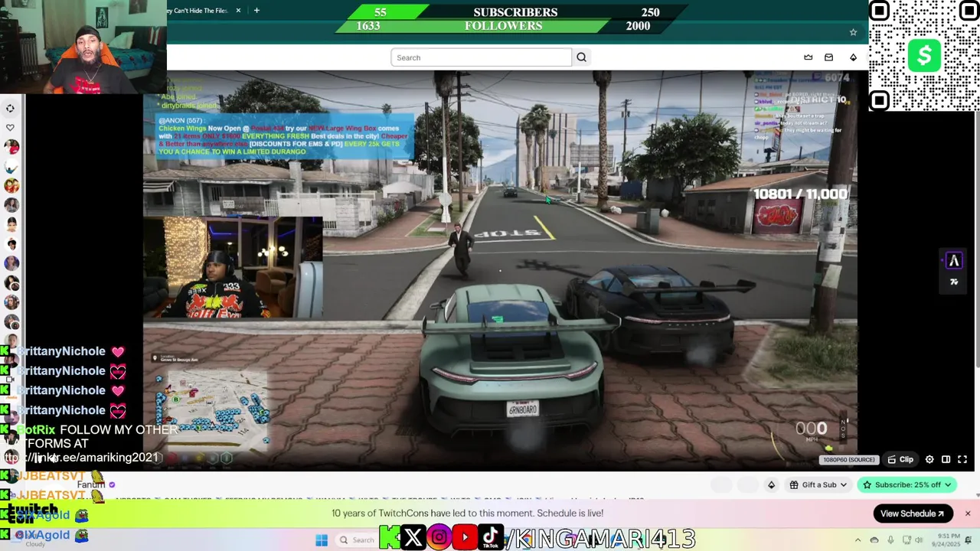Click the X social icon overlay

(x=413, y=538)
